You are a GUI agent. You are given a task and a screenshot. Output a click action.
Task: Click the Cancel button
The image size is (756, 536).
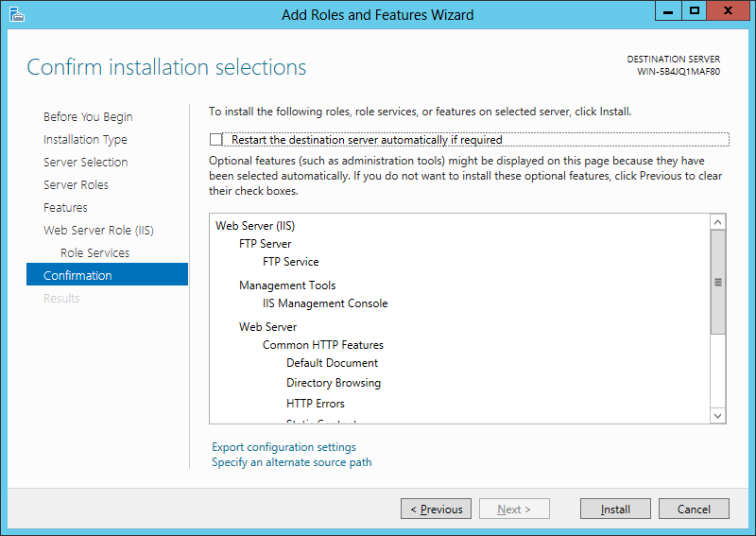click(694, 510)
